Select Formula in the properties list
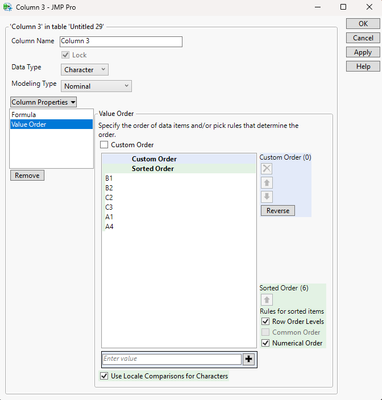382x400 pixels. [51, 115]
